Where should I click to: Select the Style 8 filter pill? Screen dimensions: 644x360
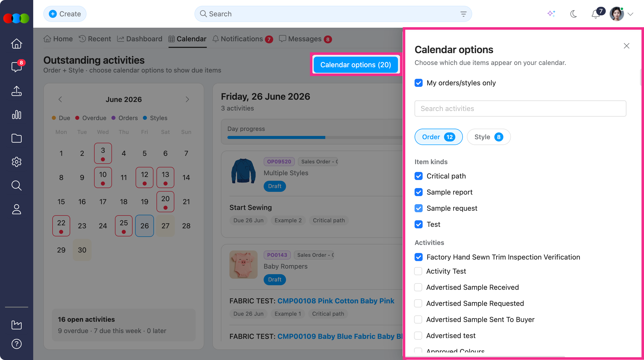489,137
